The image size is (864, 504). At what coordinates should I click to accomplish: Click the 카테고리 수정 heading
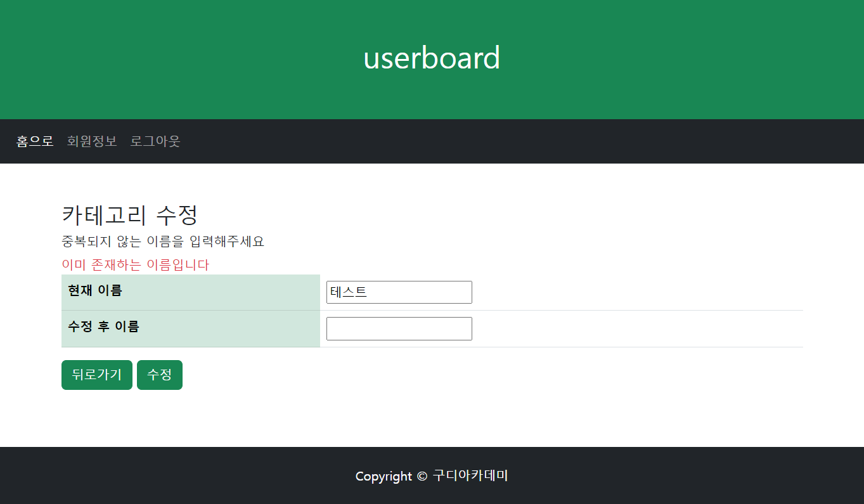[130, 215]
